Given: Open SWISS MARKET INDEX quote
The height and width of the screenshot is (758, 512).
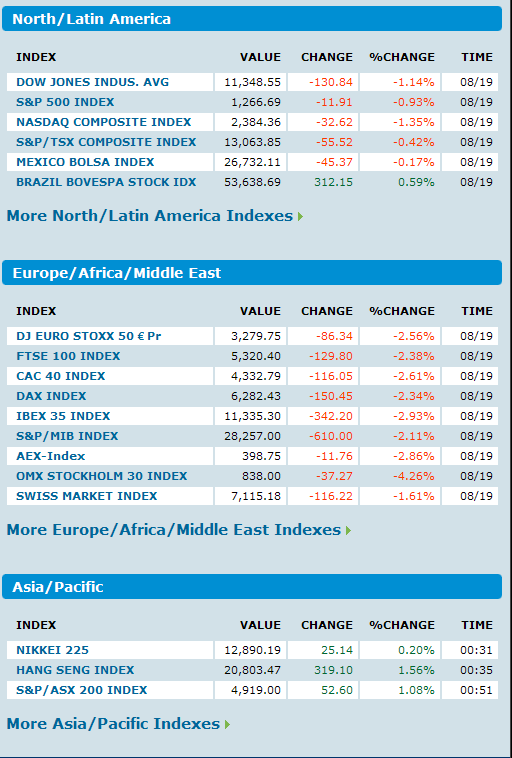Looking at the screenshot, I should 87,496.
